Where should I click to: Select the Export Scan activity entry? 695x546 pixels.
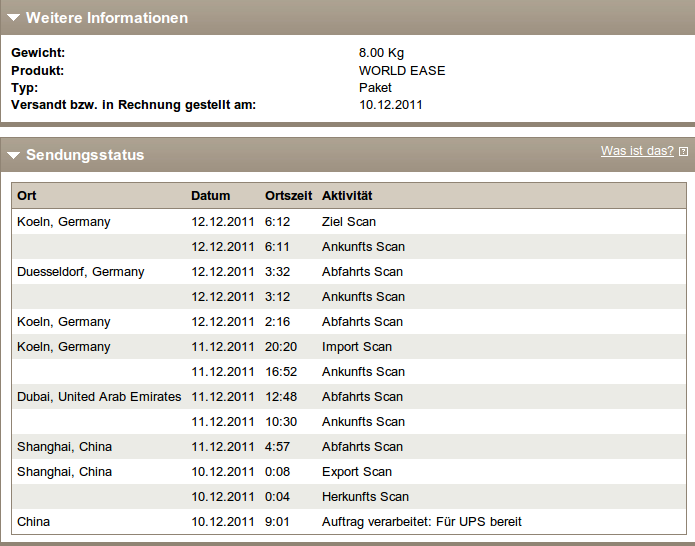[357, 472]
